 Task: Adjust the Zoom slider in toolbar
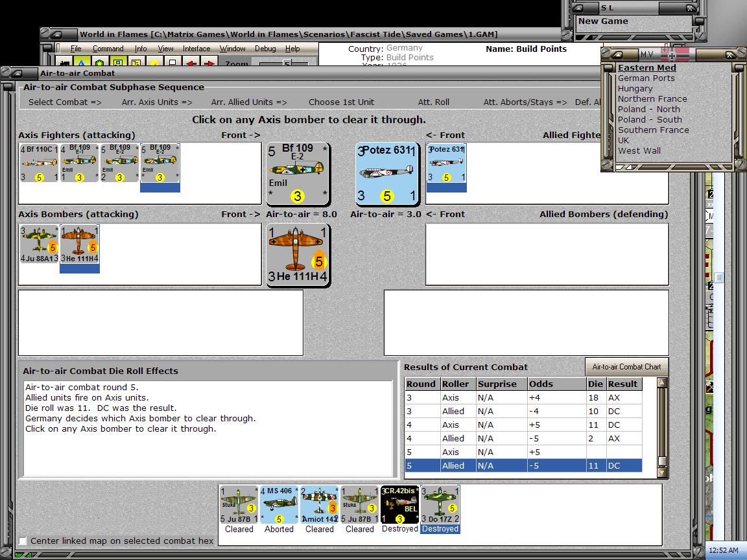pos(287,62)
